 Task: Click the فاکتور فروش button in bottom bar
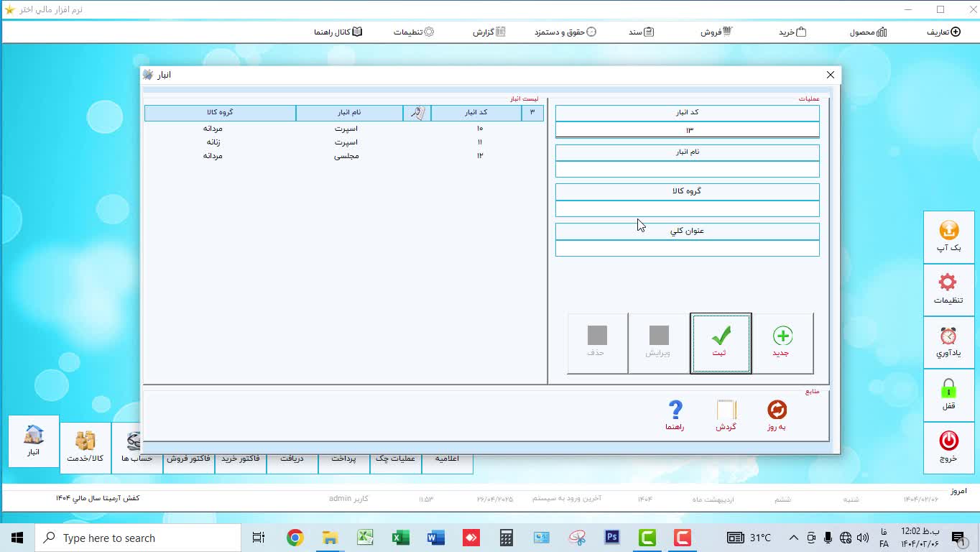(x=189, y=459)
